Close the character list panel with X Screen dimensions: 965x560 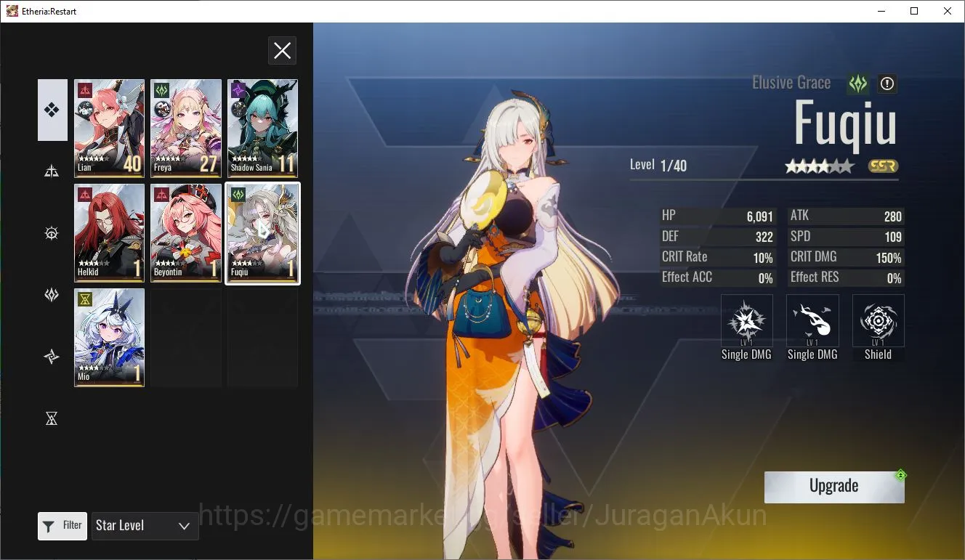pyautogui.click(x=282, y=51)
